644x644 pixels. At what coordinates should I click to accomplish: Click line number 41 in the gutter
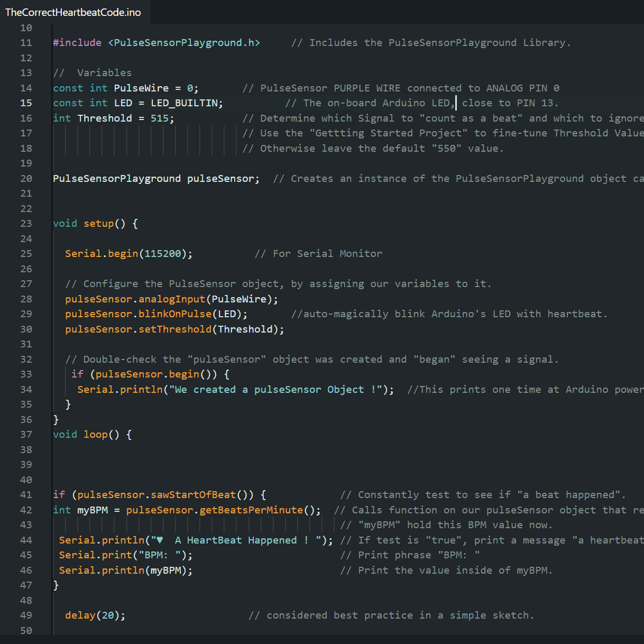pyautogui.click(x=26, y=495)
